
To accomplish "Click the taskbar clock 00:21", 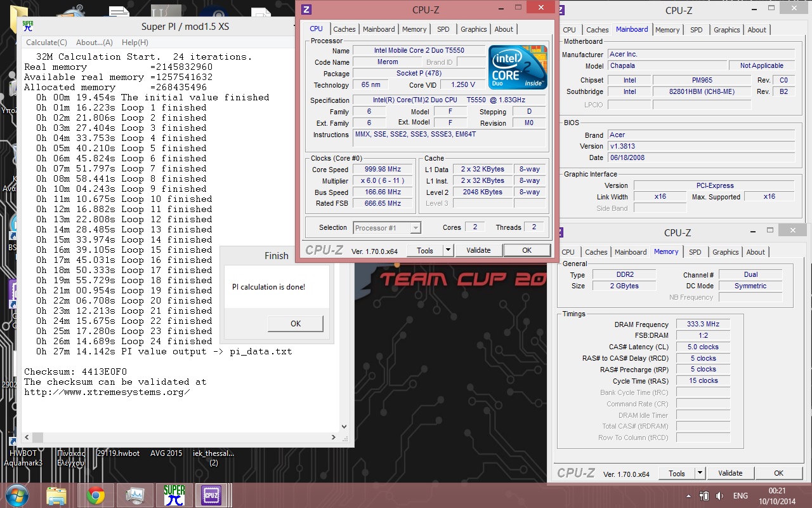I will [777, 490].
